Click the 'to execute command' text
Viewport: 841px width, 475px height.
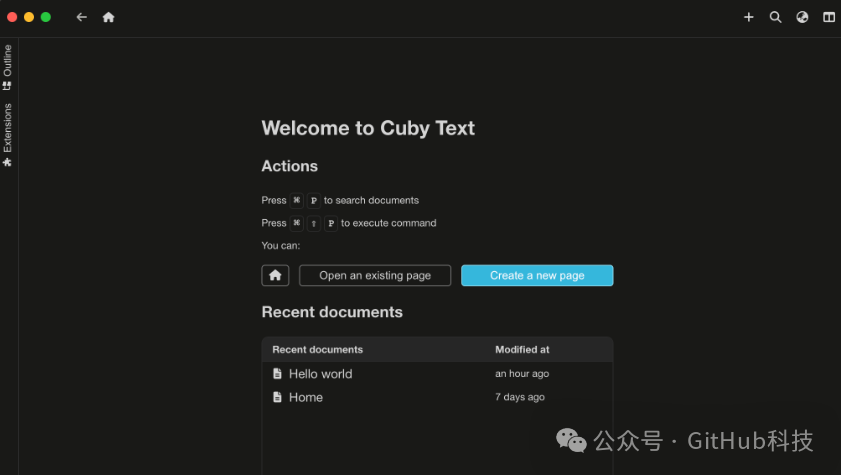click(388, 223)
